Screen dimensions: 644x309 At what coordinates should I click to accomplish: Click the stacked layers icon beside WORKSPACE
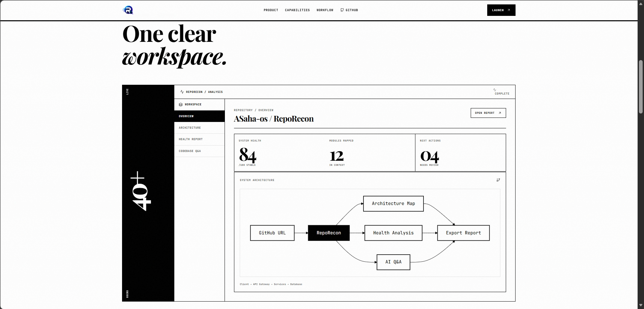(181, 105)
